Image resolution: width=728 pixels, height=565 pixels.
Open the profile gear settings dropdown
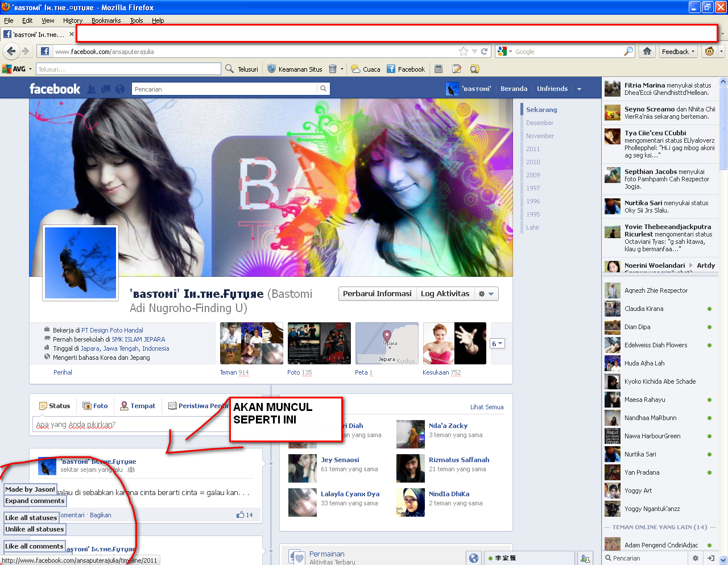point(486,293)
